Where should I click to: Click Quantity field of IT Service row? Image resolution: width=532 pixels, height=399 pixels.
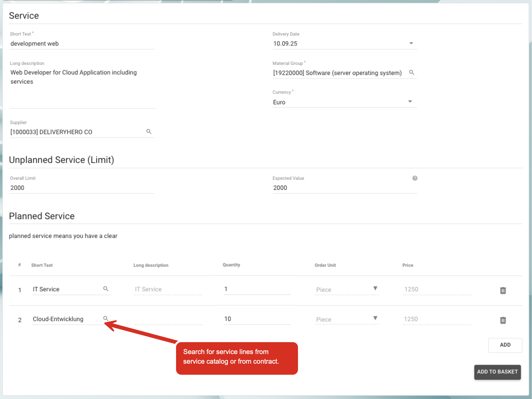tap(257, 289)
